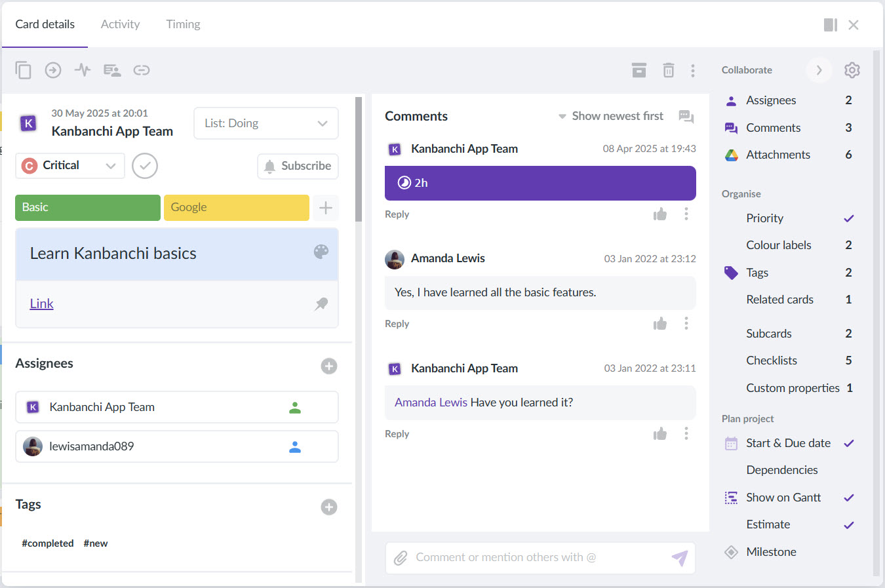Reply to Amanda Lewis's comment

(x=397, y=324)
